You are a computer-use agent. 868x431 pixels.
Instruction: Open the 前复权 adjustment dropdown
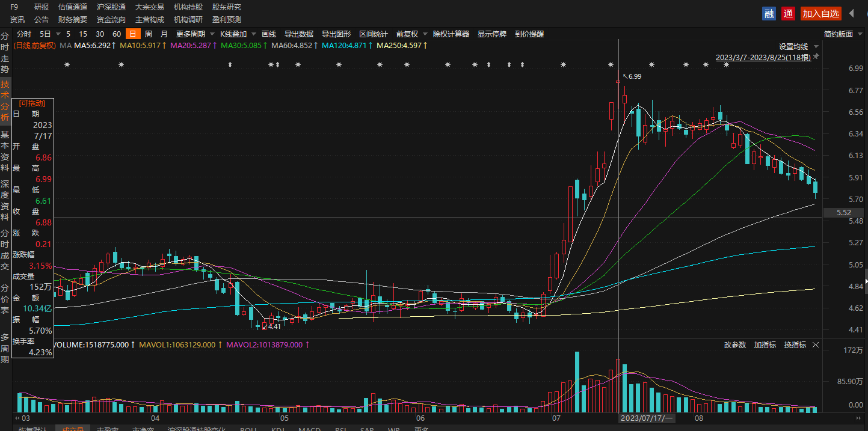coord(411,34)
